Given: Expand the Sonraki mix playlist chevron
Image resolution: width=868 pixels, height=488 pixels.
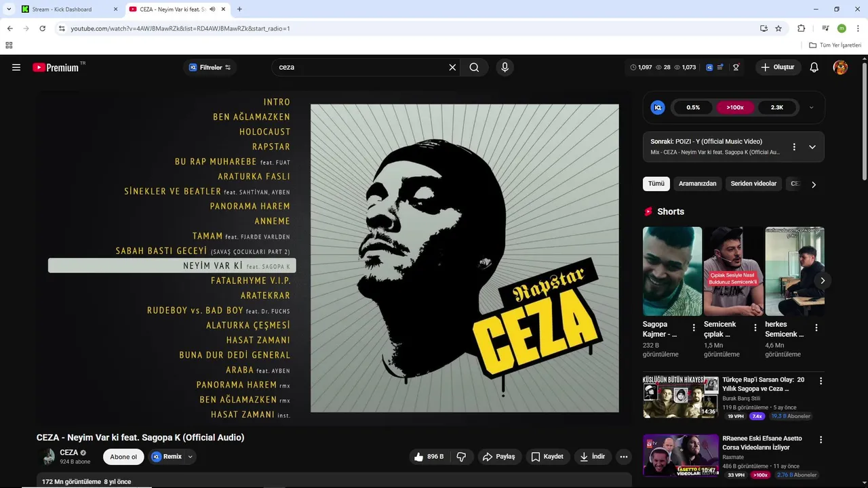Looking at the screenshot, I should pyautogui.click(x=812, y=147).
